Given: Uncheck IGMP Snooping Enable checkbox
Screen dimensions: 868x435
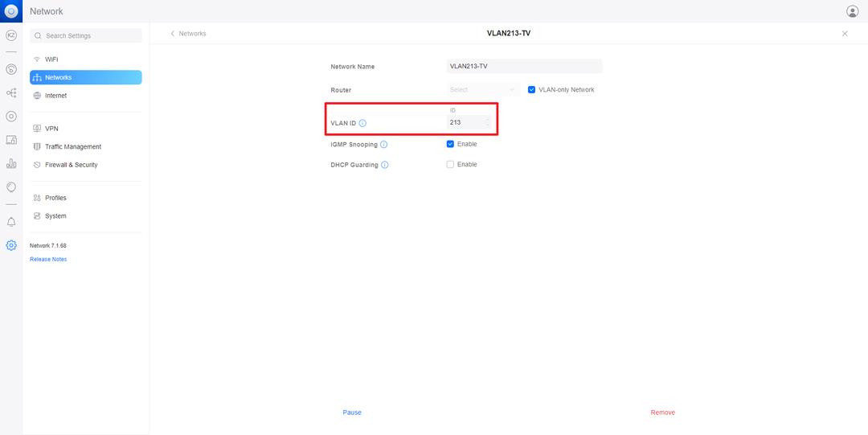Looking at the screenshot, I should coord(450,144).
